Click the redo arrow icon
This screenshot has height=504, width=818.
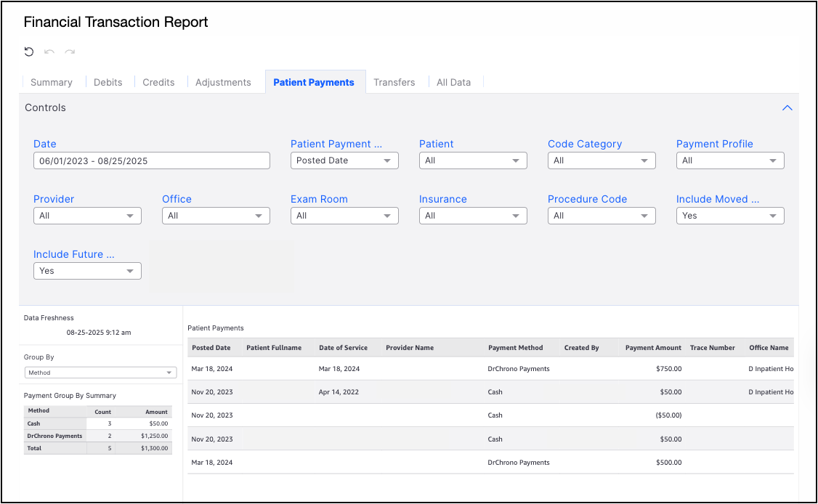(x=70, y=52)
